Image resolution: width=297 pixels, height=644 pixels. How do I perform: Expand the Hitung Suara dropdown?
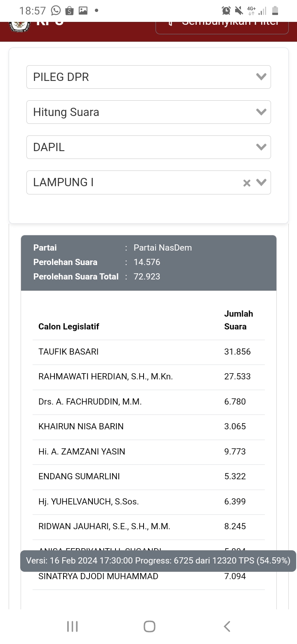(148, 112)
